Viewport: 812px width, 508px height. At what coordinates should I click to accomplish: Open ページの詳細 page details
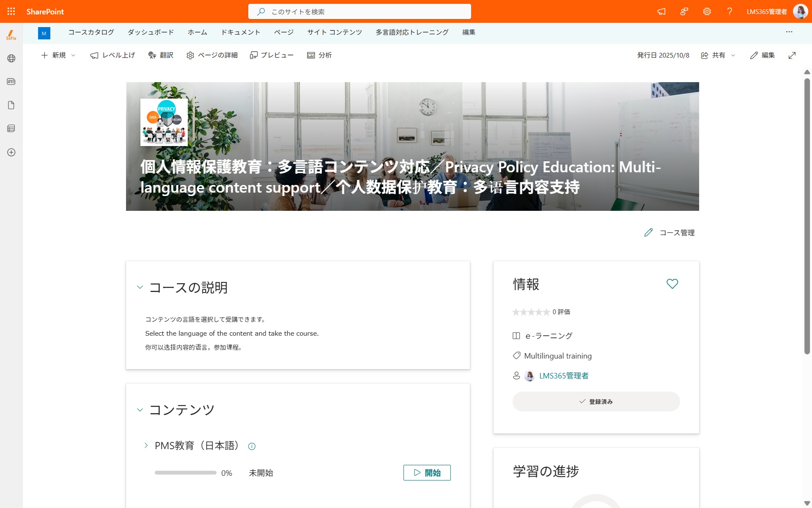click(x=212, y=55)
